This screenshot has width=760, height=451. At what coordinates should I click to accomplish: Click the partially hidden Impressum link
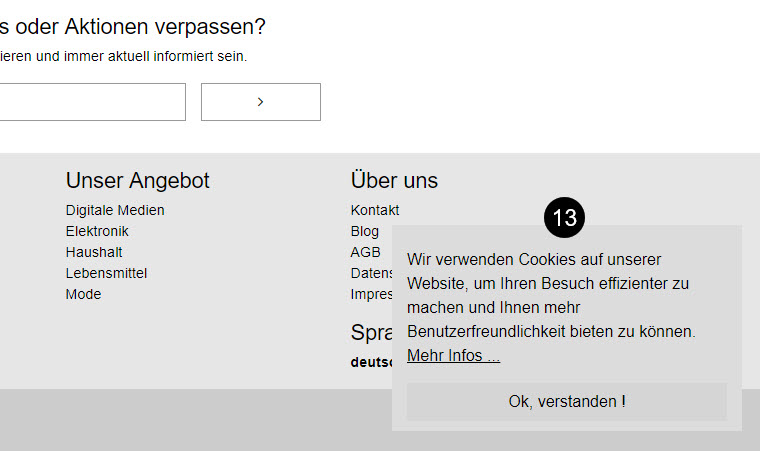pyautogui.click(x=371, y=294)
